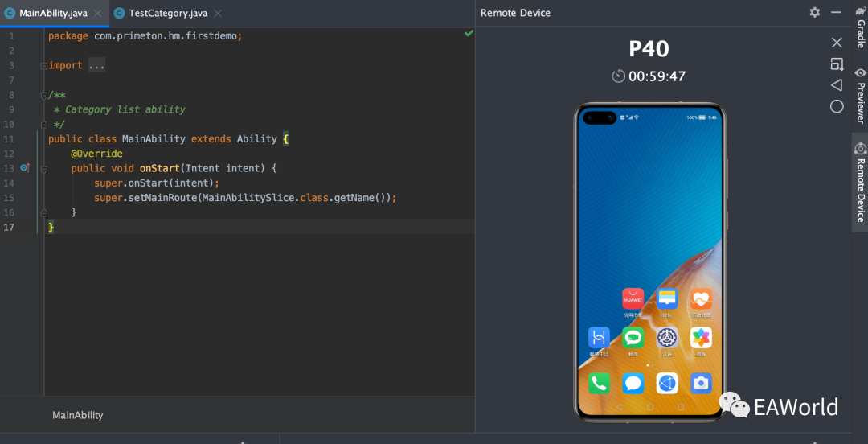Open the Gradle tool window
868x444 pixels.
coord(860,27)
